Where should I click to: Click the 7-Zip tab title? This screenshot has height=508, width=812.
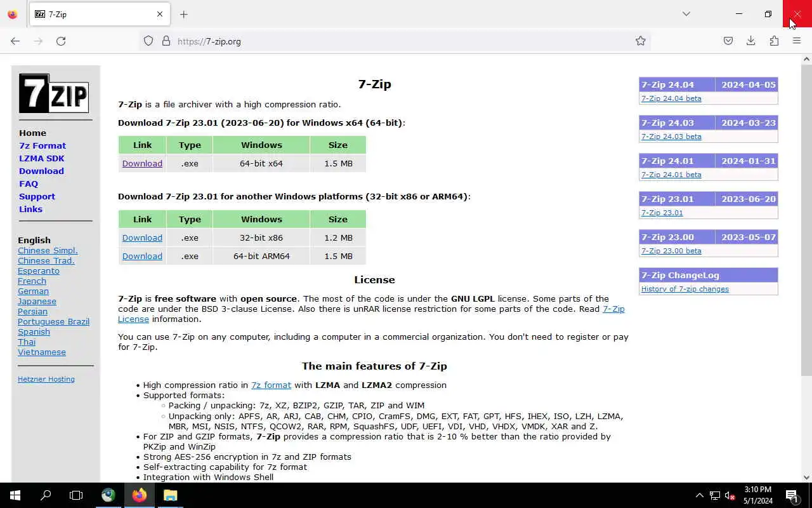point(58,14)
